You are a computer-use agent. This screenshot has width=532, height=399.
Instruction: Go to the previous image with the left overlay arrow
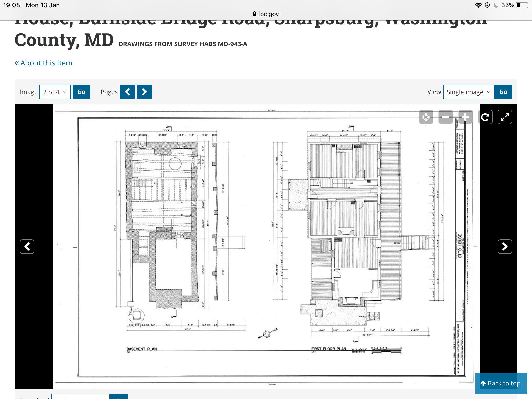click(x=27, y=246)
